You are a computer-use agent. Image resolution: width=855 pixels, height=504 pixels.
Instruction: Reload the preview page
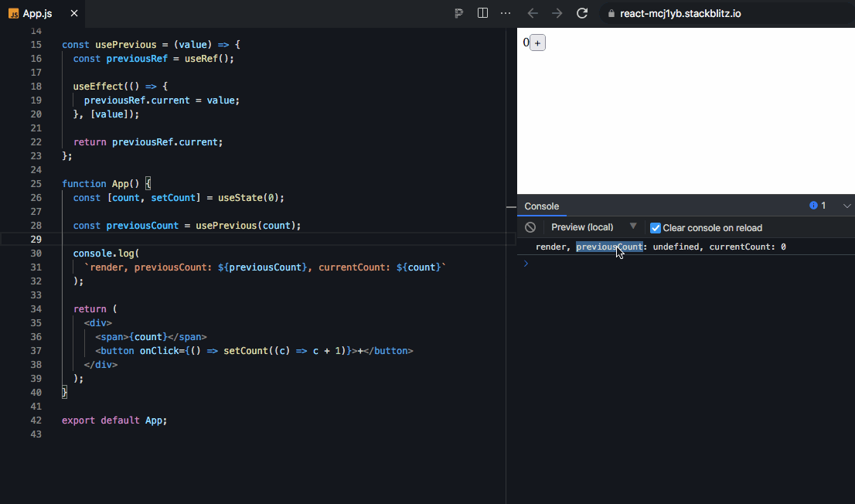click(x=582, y=13)
